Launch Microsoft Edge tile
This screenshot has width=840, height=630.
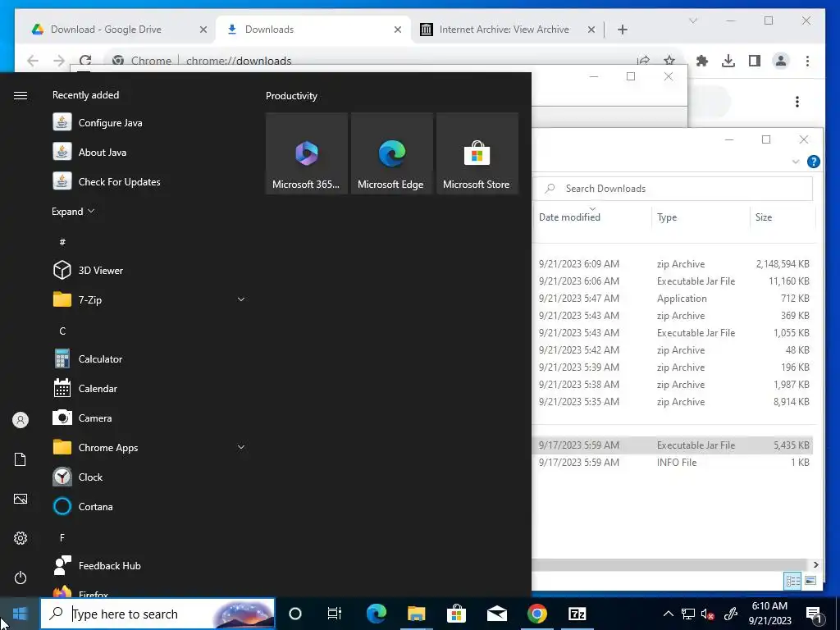point(391,153)
